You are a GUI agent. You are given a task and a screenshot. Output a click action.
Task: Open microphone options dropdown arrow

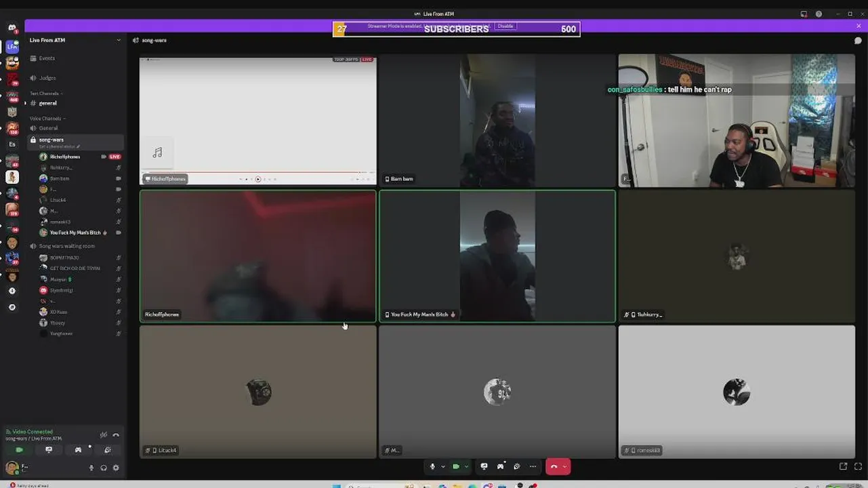click(x=443, y=466)
